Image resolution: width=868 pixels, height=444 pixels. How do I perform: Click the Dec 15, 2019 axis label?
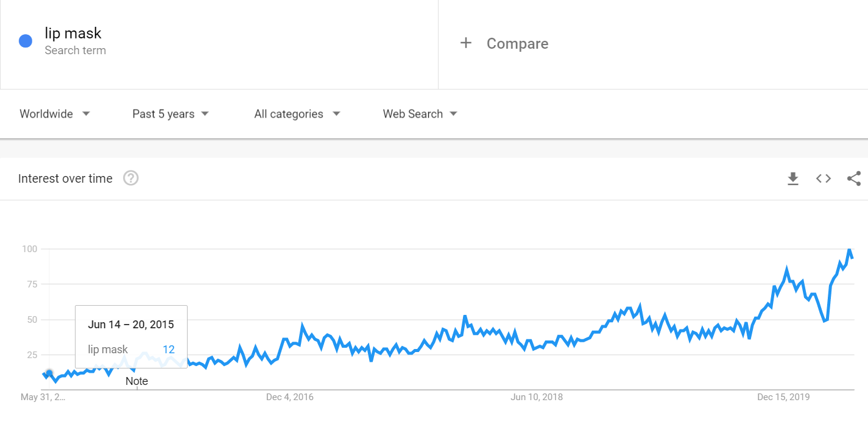pos(783,397)
